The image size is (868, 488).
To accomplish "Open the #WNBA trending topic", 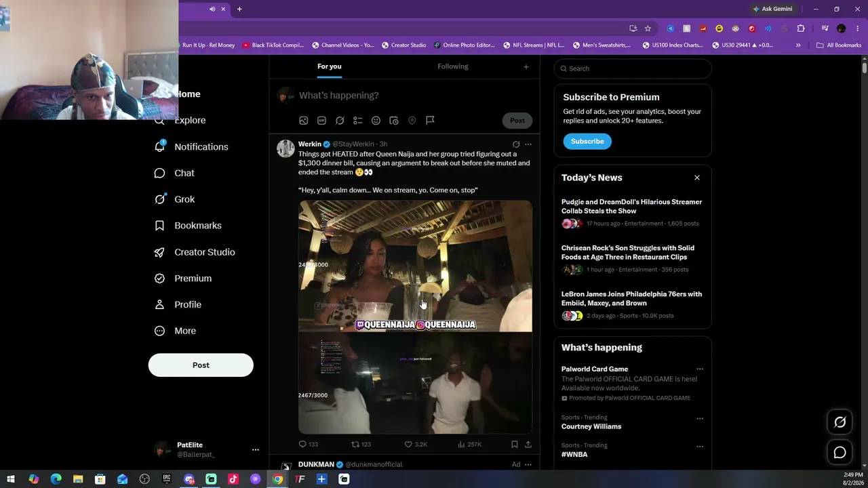I will tap(574, 454).
